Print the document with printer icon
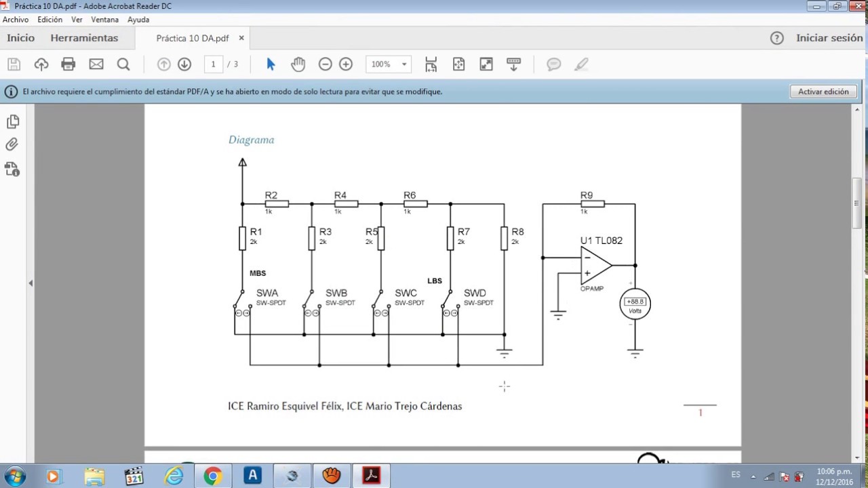The width and height of the screenshot is (868, 488). (68, 64)
